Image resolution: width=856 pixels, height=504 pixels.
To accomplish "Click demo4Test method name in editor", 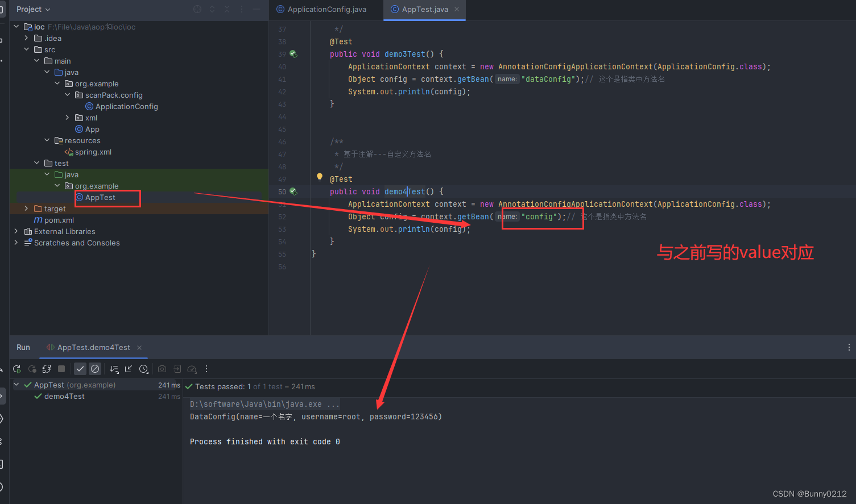I will coord(405,191).
